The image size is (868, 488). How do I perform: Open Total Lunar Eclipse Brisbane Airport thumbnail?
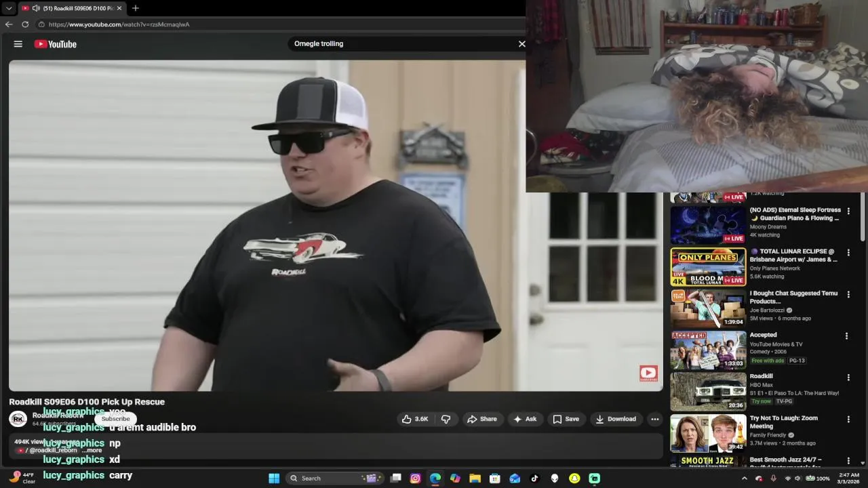pos(708,267)
